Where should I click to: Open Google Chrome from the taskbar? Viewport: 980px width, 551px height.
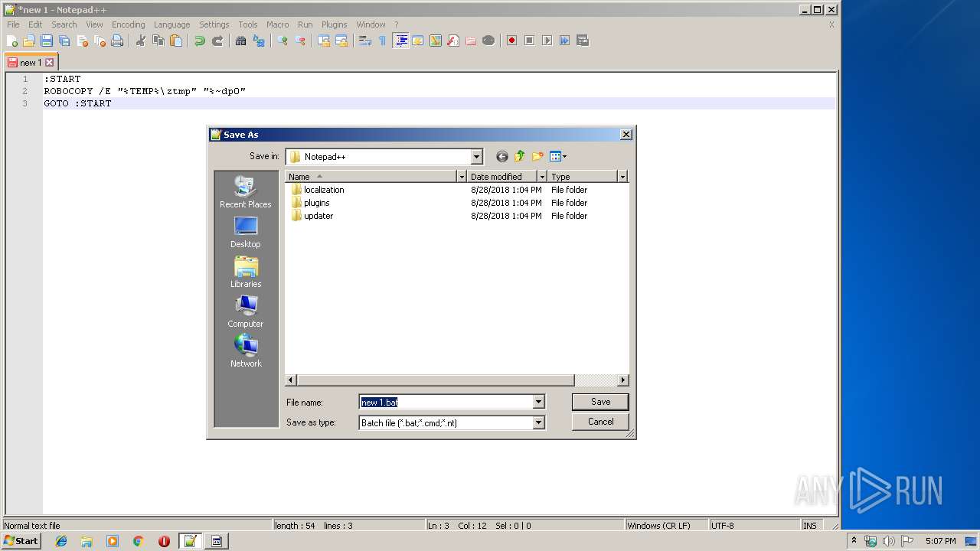click(x=138, y=541)
